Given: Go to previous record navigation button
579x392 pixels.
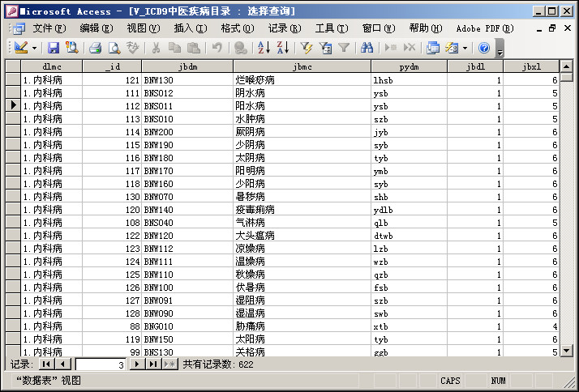Looking at the screenshot, I should click(63, 364).
